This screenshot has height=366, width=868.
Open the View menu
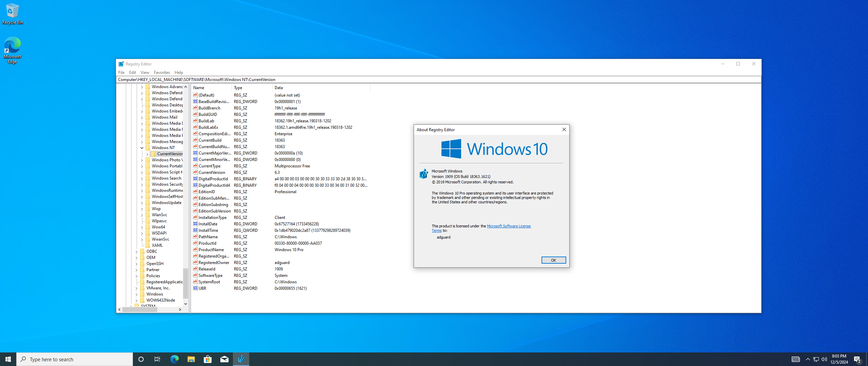point(145,73)
